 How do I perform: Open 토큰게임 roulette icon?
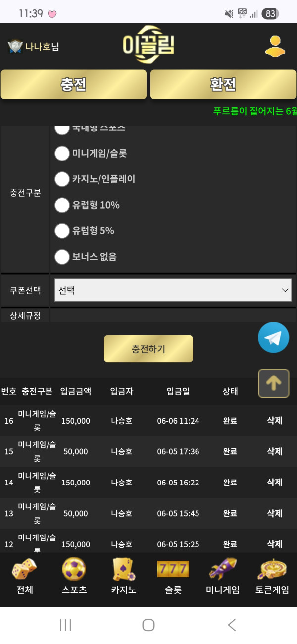272,570
